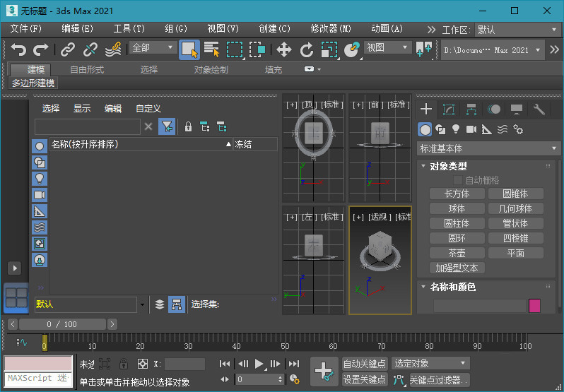The height and width of the screenshot is (392, 564).
Task: Open the 选定对象 key filter dropdown
Action: (x=430, y=363)
